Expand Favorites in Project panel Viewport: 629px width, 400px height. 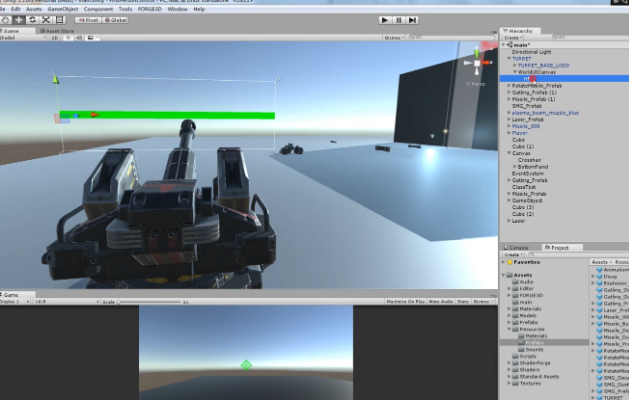[x=503, y=262]
